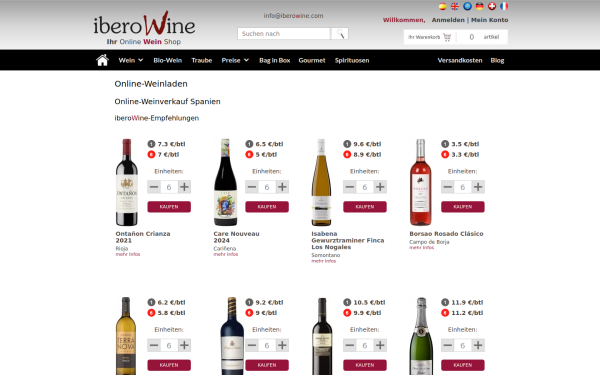Switch language to English UK flag
The height and width of the screenshot is (375, 600).
click(x=455, y=6)
